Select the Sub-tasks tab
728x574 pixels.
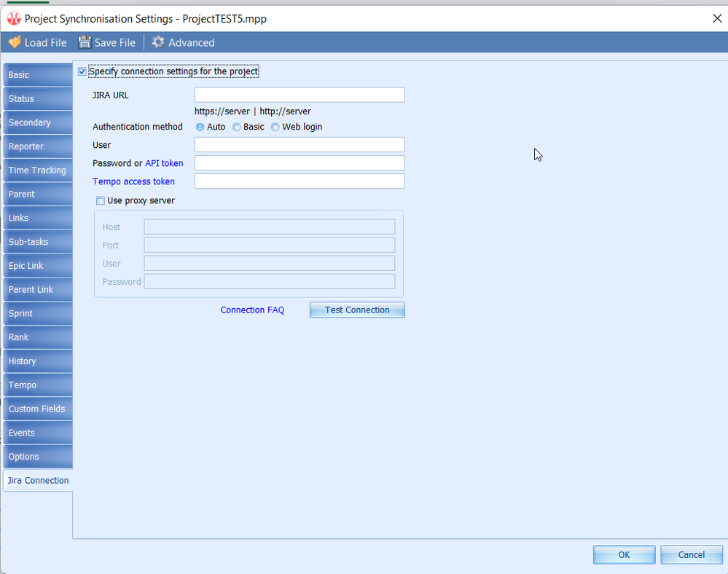38,242
